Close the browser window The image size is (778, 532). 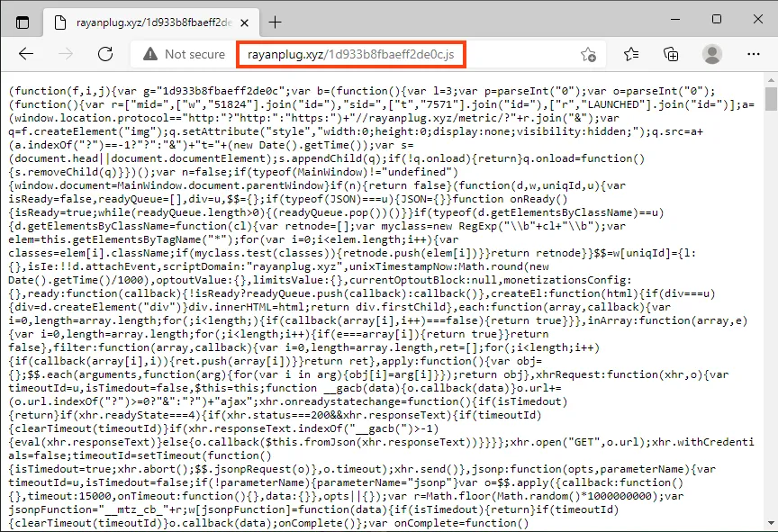pos(757,19)
